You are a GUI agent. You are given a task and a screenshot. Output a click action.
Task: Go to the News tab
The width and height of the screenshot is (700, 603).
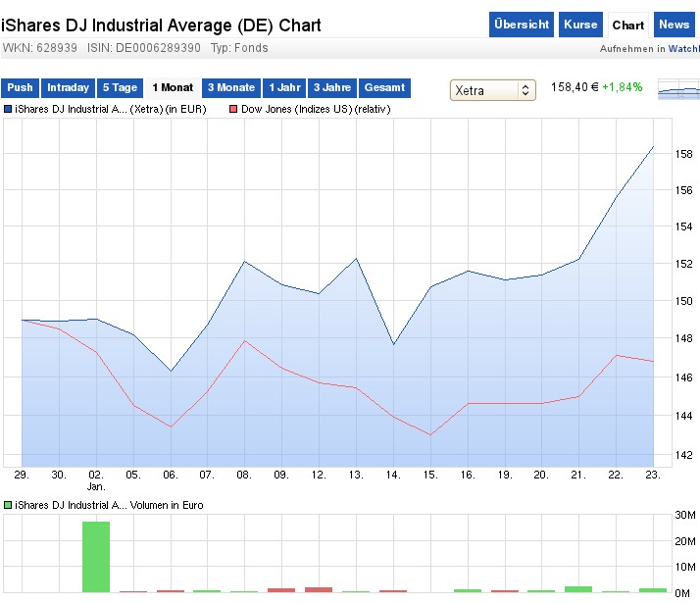(x=674, y=25)
